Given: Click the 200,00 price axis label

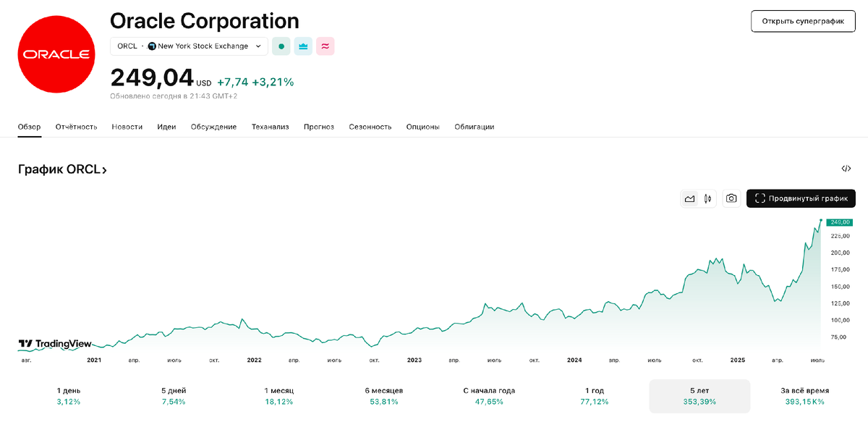Looking at the screenshot, I should pos(840,253).
